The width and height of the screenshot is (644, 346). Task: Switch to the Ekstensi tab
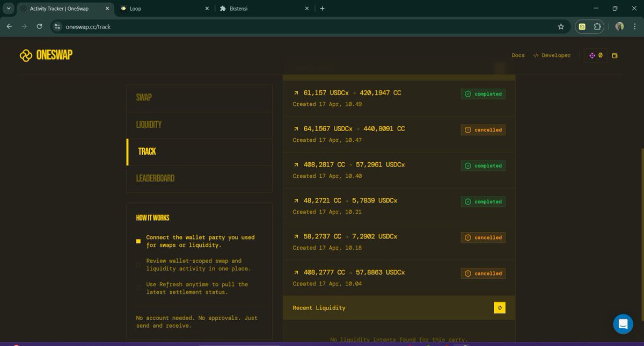tap(265, 9)
